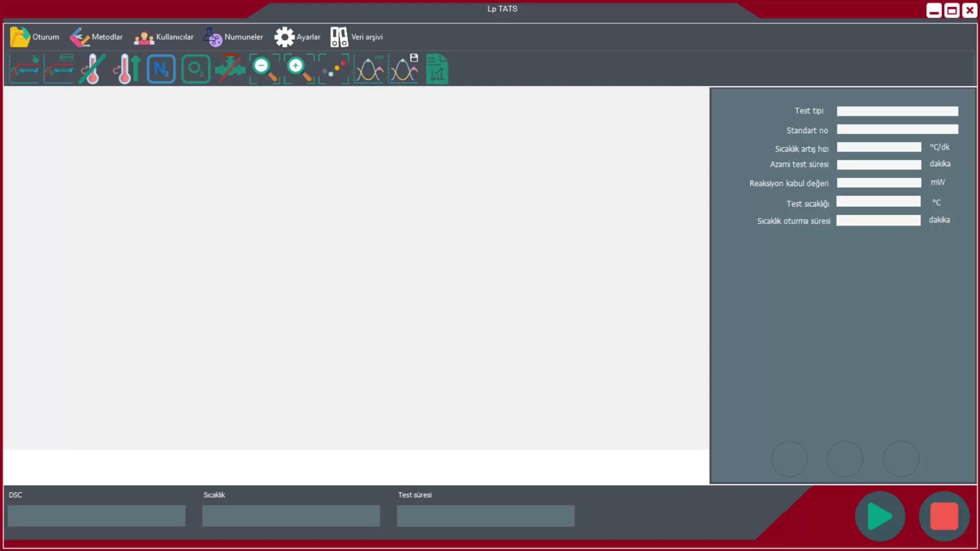Minimize the Lp TATS window
The height and width of the screenshot is (551, 980).
click(934, 11)
